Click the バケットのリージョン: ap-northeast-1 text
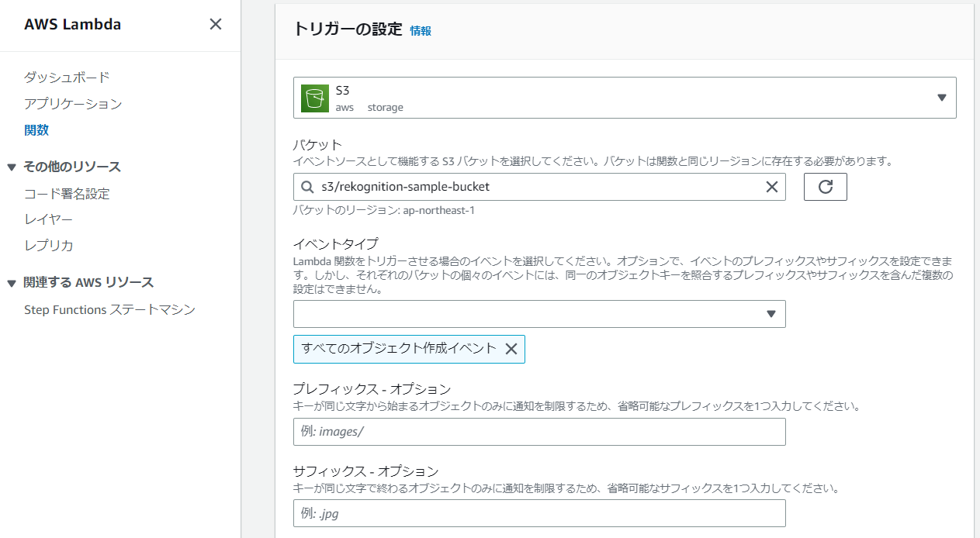Image resolution: width=980 pixels, height=538 pixels. click(x=383, y=210)
